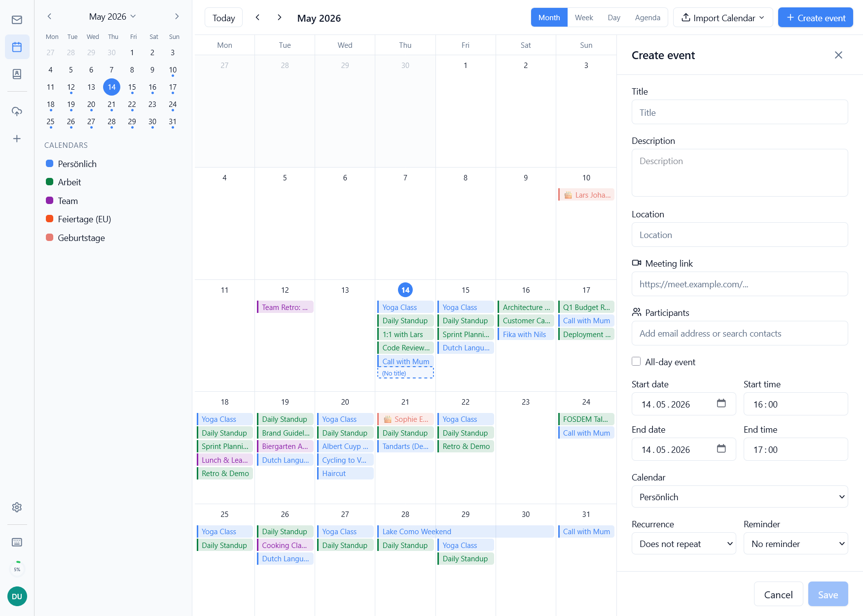Click the Today button
Viewport: 863px width, 616px height.
coord(223,18)
